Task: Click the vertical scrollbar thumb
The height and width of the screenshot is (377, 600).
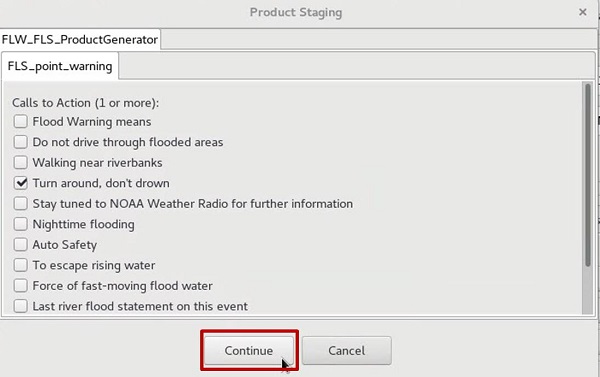Action: tap(587, 174)
